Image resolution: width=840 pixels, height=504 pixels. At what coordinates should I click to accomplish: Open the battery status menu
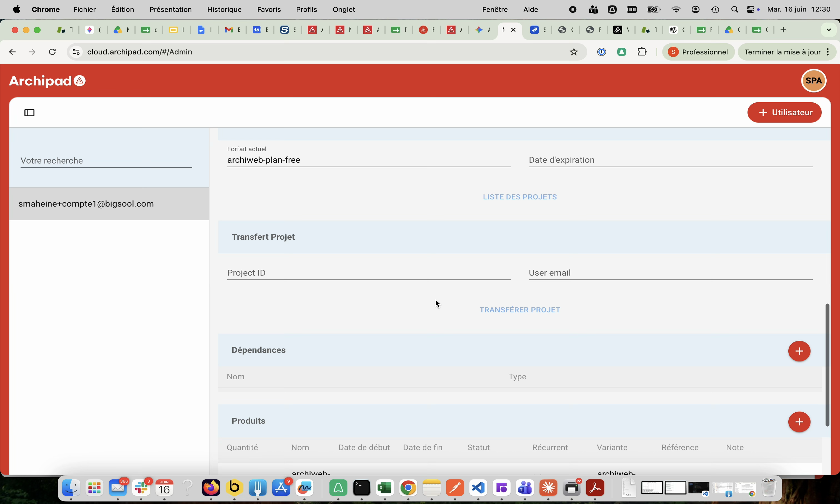pos(653,9)
